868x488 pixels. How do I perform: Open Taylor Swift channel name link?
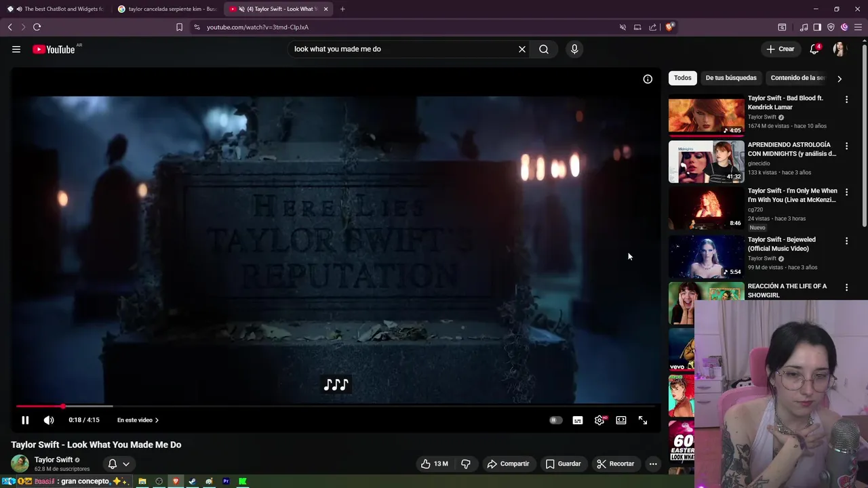click(x=54, y=460)
